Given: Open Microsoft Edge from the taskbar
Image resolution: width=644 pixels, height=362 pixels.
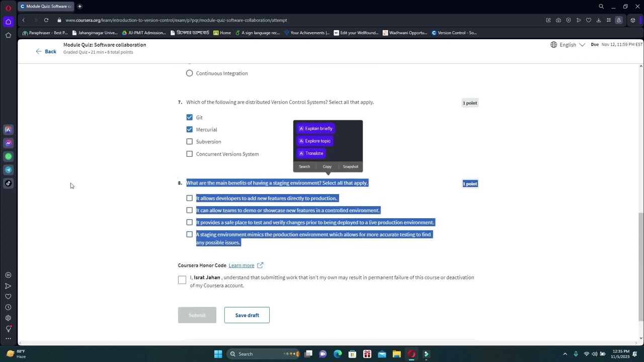Looking at the screenshot, I should [x=338, y=354].
